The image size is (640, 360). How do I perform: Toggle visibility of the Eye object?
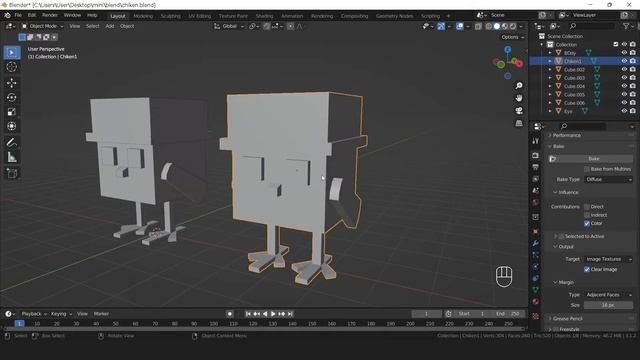[x=624, y=111]
